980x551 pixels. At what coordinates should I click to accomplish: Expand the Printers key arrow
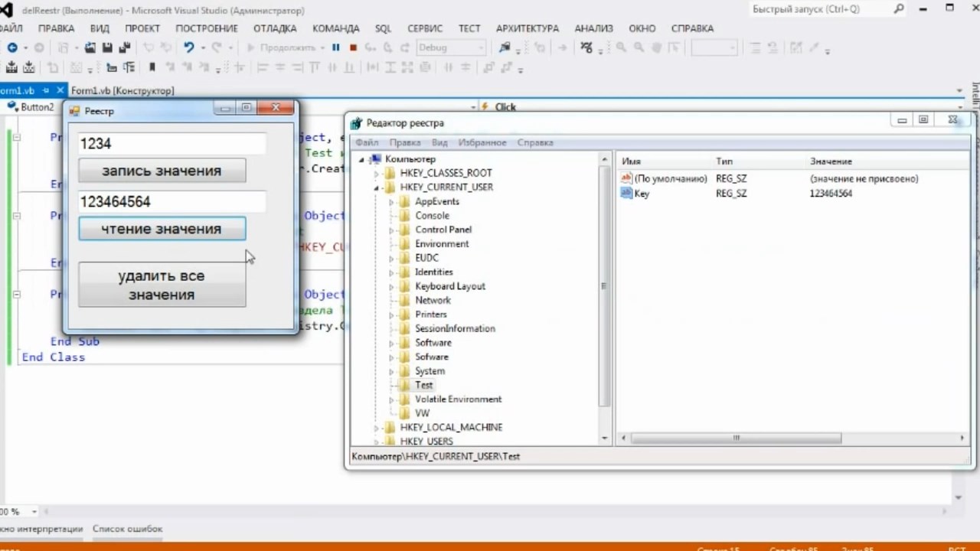391,315
